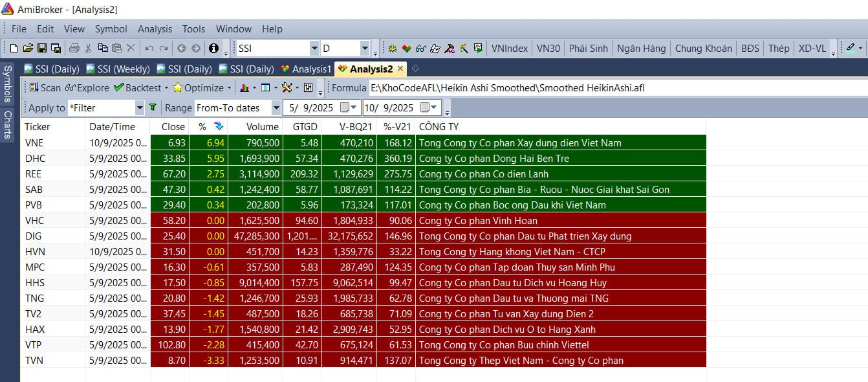Expand the Backtest dropdown arrow

click(166, 88)
